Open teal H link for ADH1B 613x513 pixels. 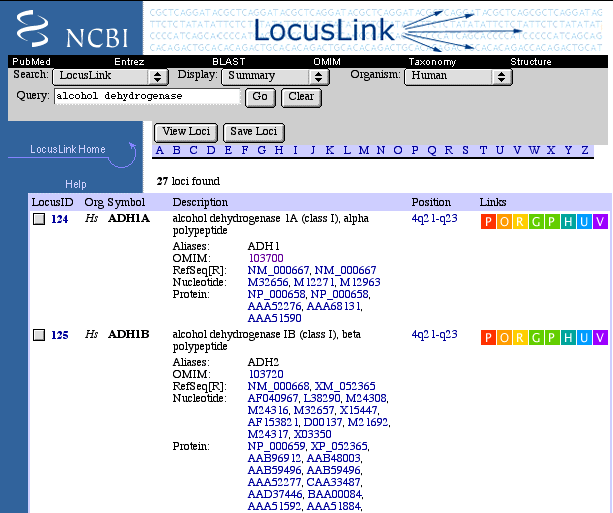pos(568,337)
